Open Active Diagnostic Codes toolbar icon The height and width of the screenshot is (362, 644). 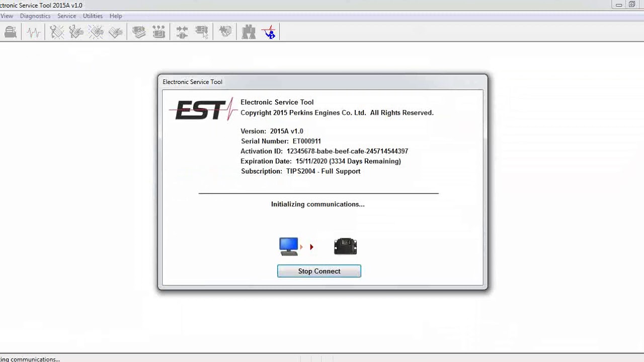[x=57, y=33]
